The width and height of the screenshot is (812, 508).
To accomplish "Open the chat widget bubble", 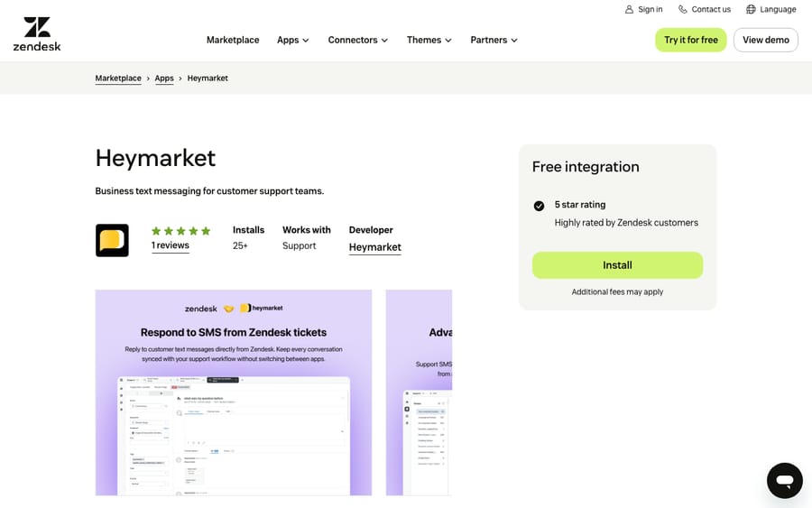I will coord(785,481).
